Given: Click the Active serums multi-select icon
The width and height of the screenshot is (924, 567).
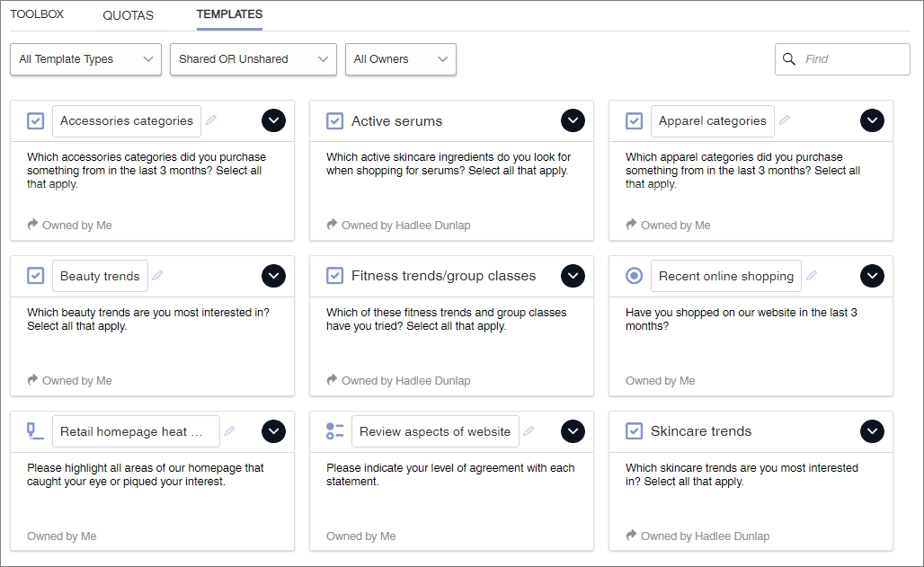Looking at the screenshot, I should coord(334,120).
